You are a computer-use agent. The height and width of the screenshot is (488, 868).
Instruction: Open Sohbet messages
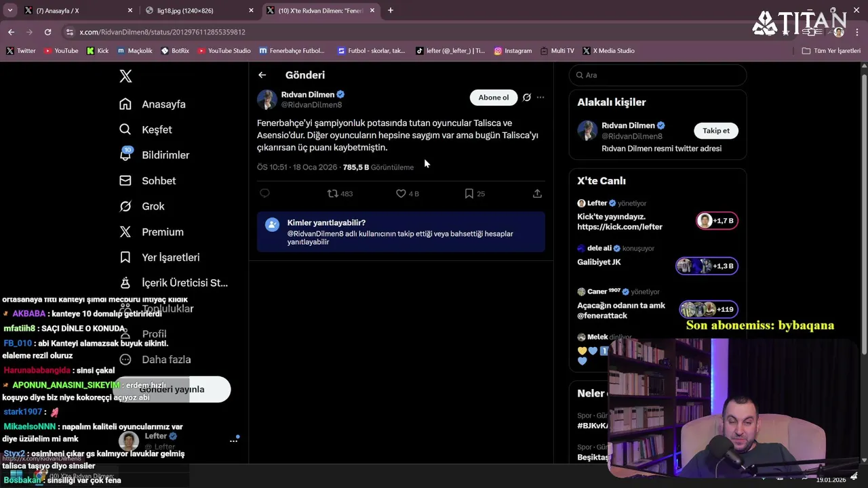[147, 181]
